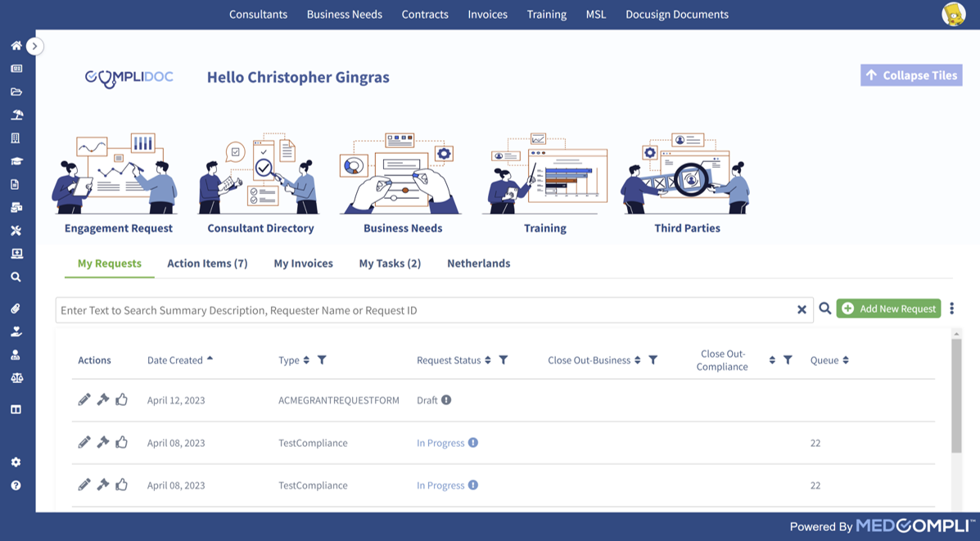Click the Home icon in the sidebar

pyautogui.click(x=16, y=46)
